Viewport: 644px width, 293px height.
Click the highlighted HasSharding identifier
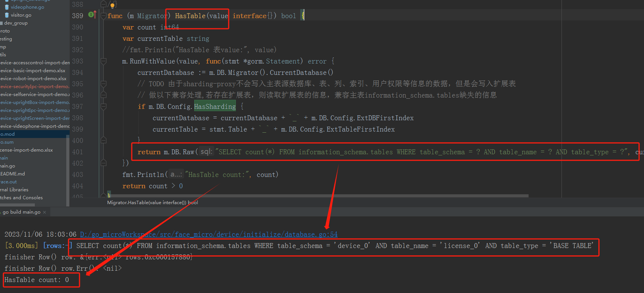click(215, 107)
